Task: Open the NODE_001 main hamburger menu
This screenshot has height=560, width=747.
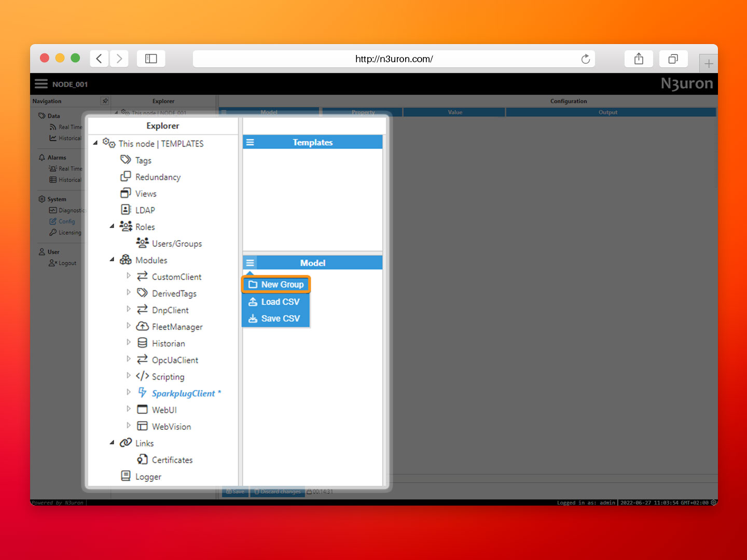Action: click(x=41, y=84)
